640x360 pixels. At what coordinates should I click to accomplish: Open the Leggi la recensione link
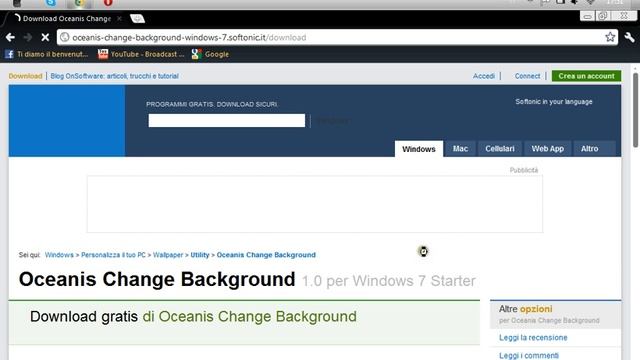point(533,338)
